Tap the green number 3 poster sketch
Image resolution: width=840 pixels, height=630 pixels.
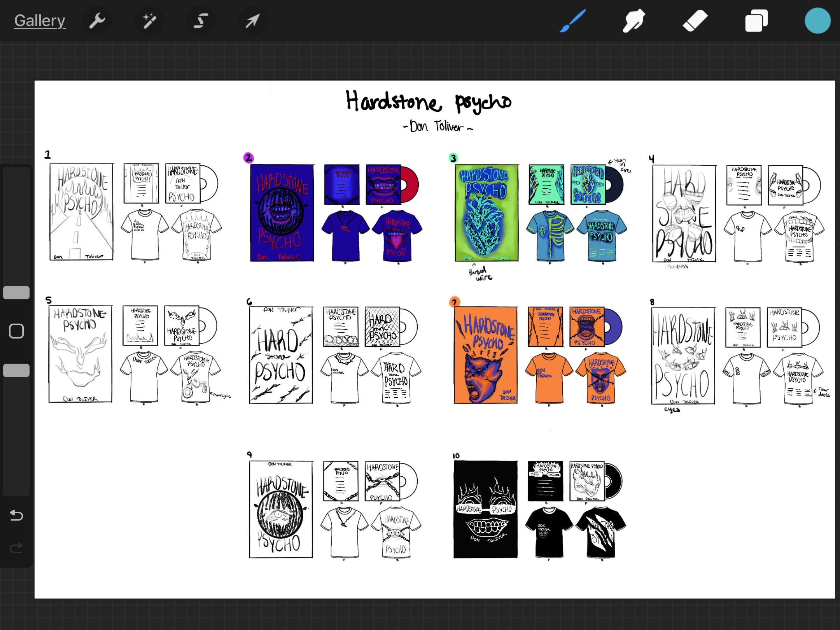click(486, 213)
